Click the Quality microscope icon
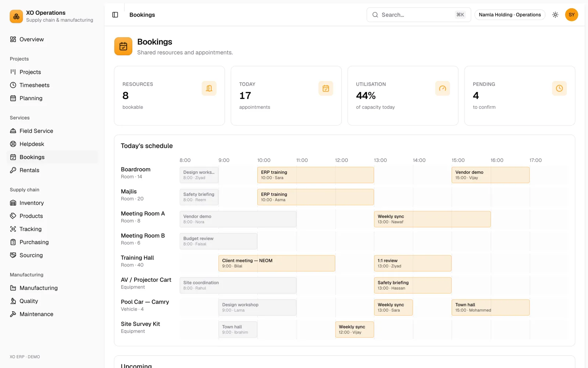The image size is (588, 368). pyautogui.click(x=13, y=301)
